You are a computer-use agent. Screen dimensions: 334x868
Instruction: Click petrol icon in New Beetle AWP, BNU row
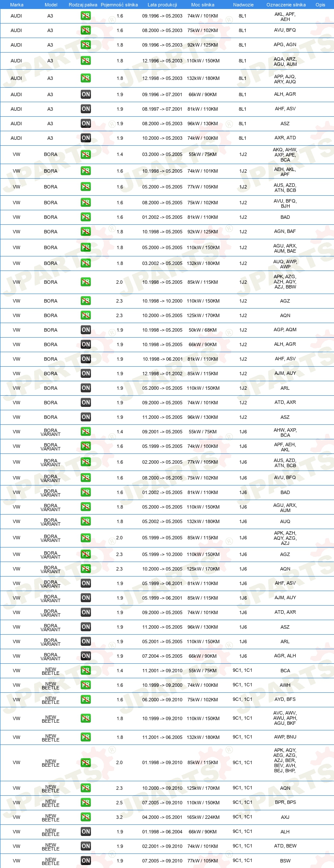[x=85, y=737]
